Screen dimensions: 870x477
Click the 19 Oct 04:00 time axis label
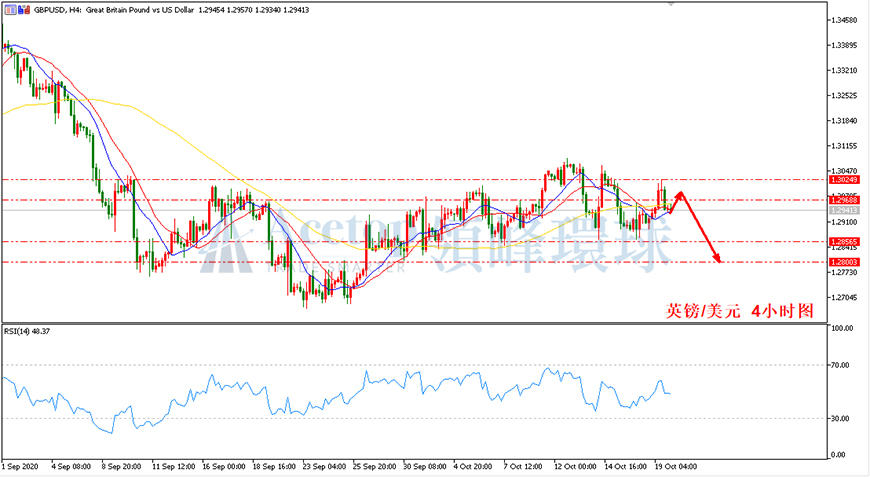coord(676,466)
